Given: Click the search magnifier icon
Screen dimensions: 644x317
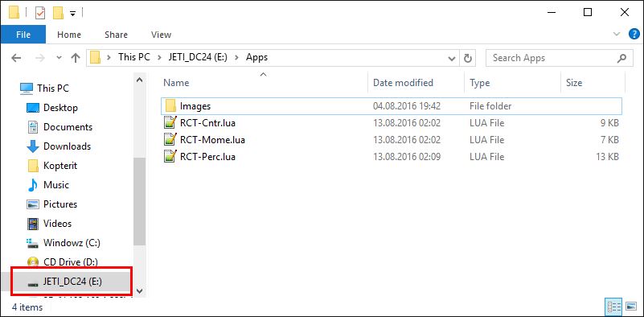Looking at the screenshot, I should 621,58.
